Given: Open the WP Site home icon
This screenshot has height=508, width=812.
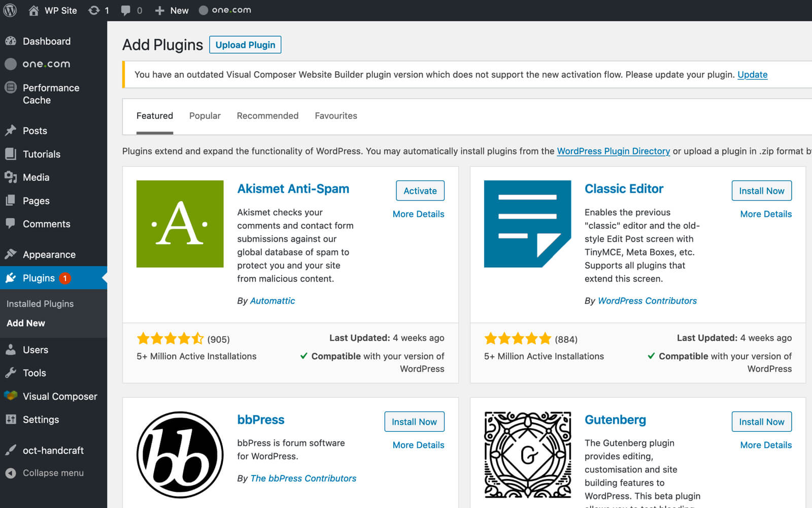Looking at the screenshot, I should [x=33, y=10].
